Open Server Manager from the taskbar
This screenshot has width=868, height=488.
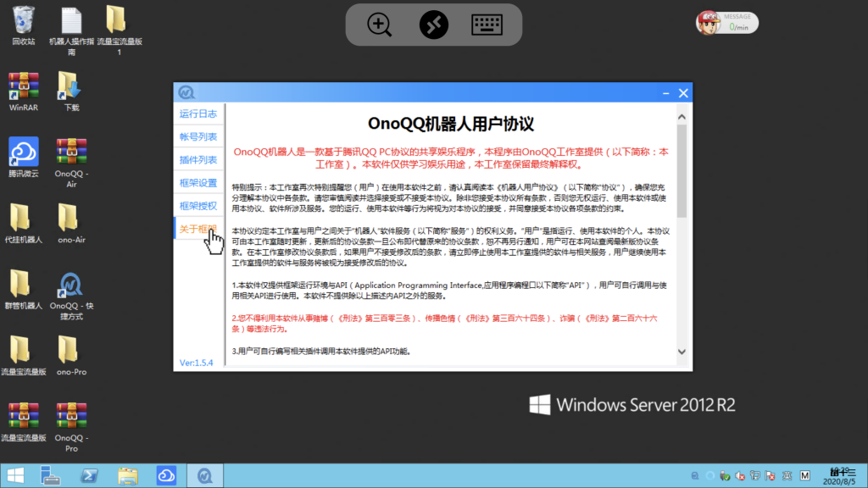pos(50,476)
